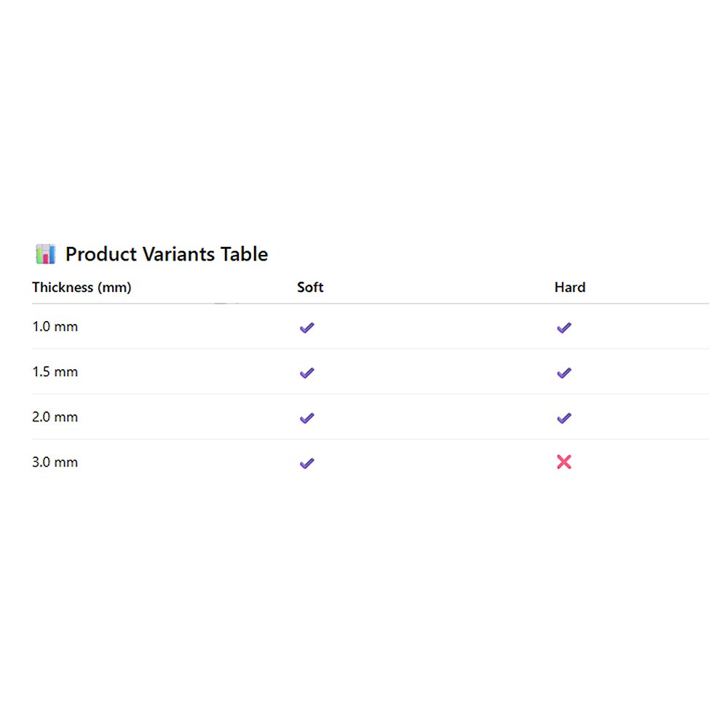Click the word Product in the heading

pos(101,254)
